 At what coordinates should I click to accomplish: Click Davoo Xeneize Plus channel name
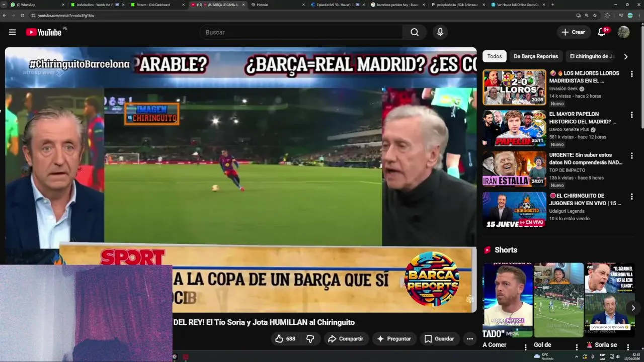pos(569,129)
